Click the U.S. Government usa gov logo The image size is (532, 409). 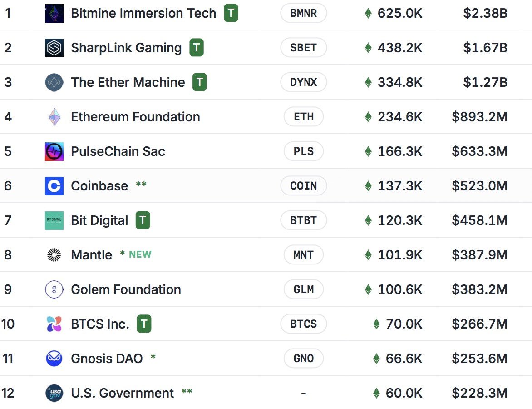click(x=54, y=393)
